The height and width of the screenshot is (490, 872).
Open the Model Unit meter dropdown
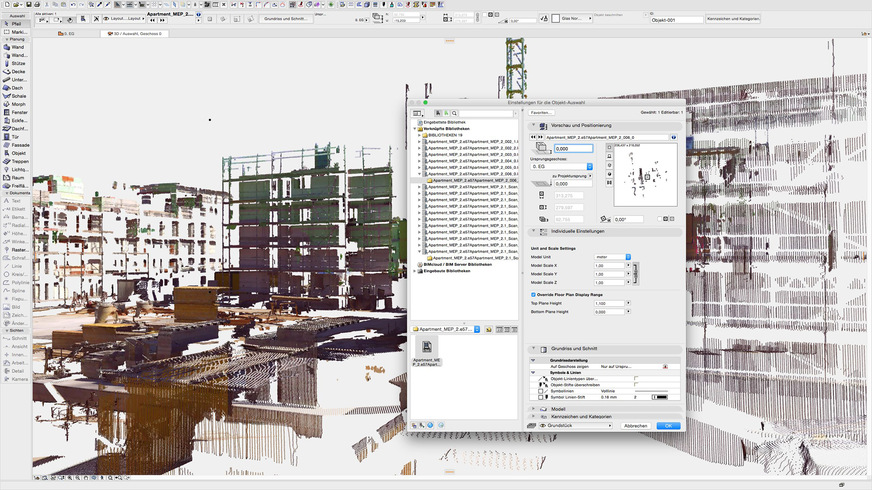coord(614,257)
